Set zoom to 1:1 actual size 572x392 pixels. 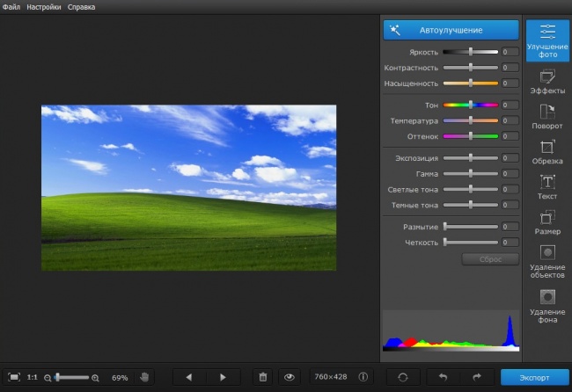coord(32,377)
